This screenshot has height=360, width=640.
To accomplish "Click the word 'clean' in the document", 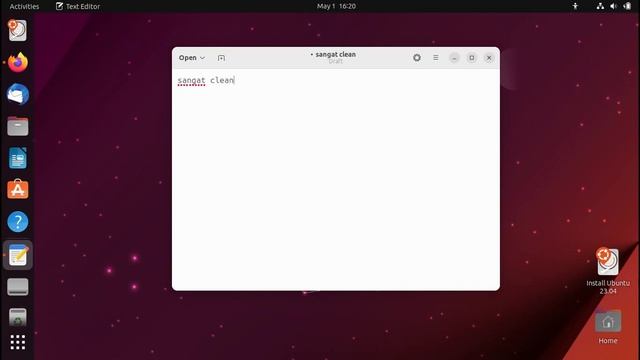I will coord(222,80).
